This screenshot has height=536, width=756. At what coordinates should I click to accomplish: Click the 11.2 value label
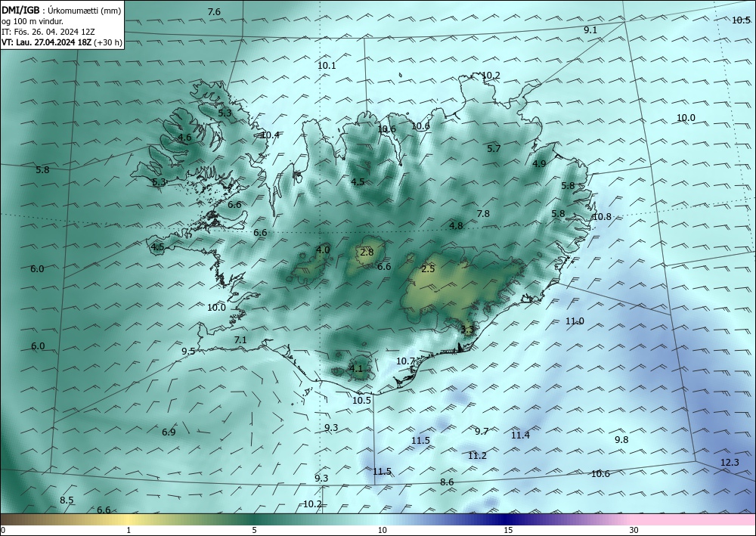pos(477,456)
